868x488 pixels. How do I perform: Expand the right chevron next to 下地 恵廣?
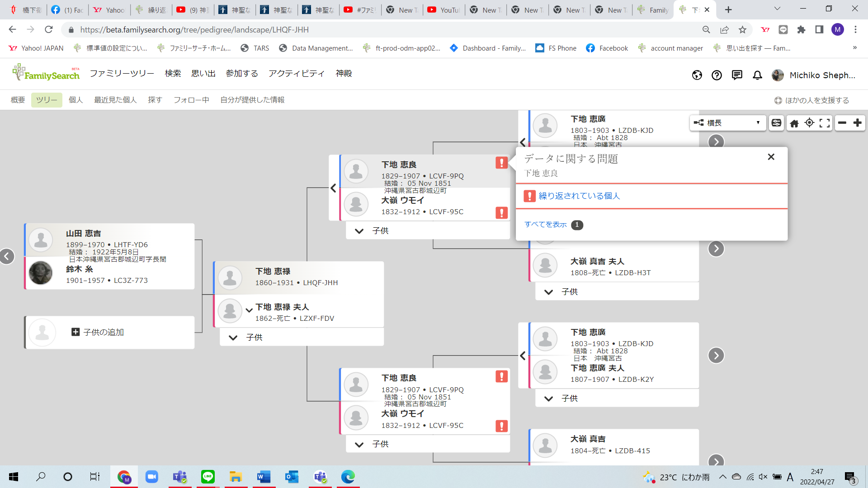(716, 141)
